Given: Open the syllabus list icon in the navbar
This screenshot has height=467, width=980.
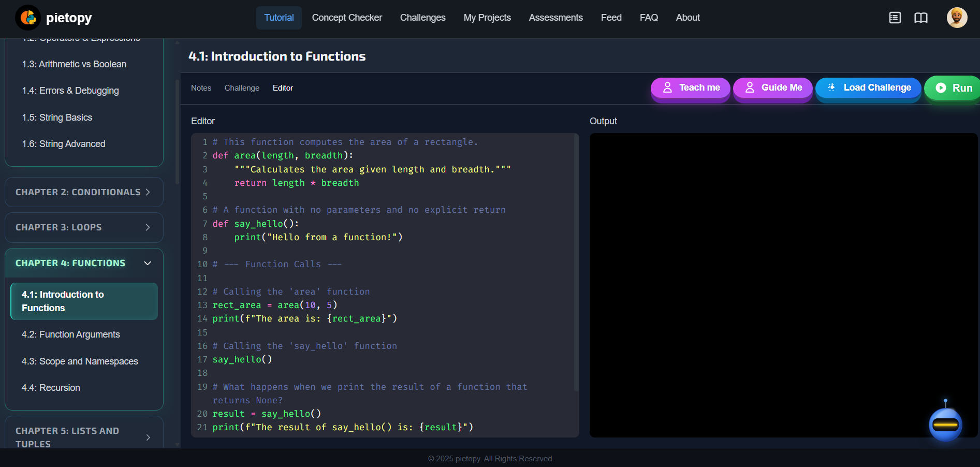Looking at the screenshot, I should 895,17.
